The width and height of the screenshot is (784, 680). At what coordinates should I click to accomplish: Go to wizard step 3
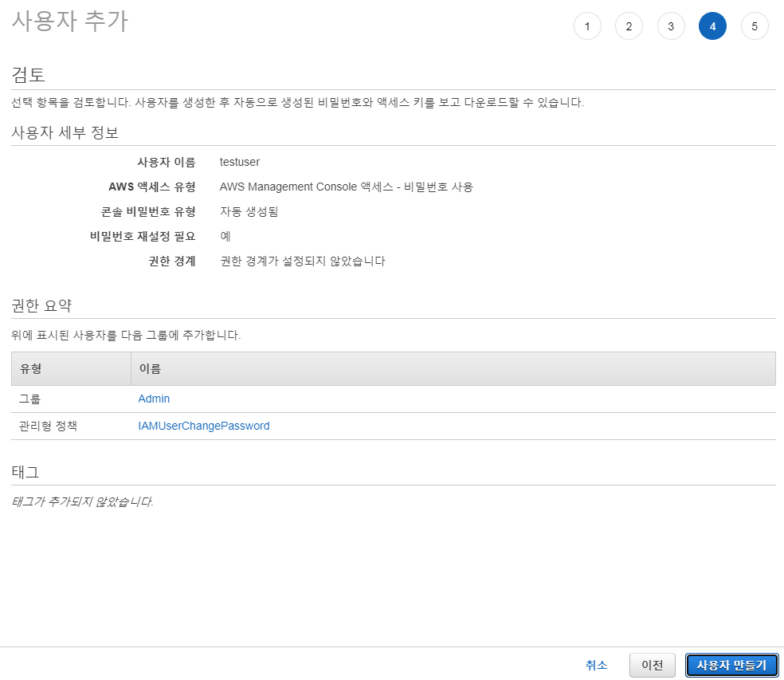point(671,26)
